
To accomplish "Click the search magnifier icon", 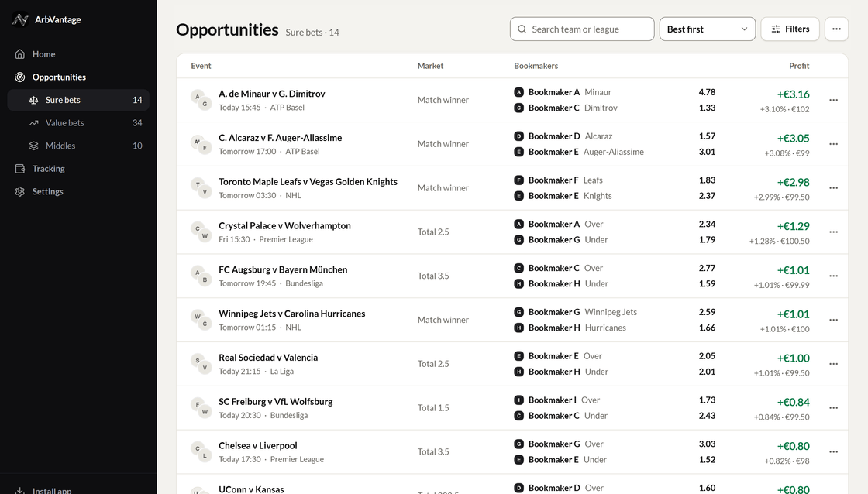I will point(522,29).
